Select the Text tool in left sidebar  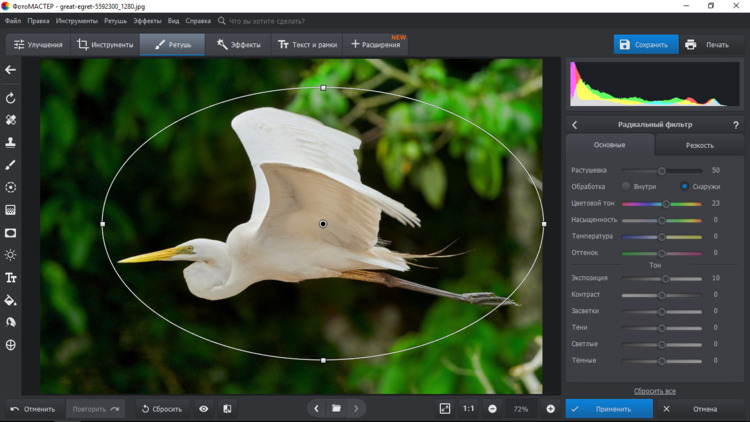[11, 278]
